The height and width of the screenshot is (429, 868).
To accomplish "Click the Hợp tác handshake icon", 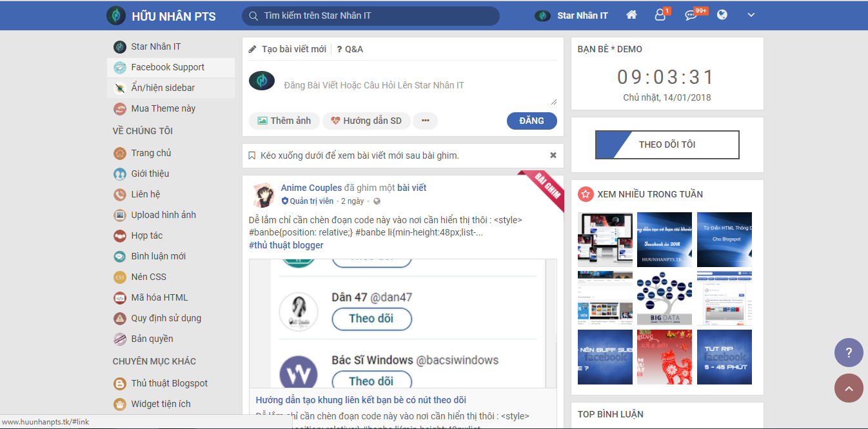I will click(x=120, y=235).
